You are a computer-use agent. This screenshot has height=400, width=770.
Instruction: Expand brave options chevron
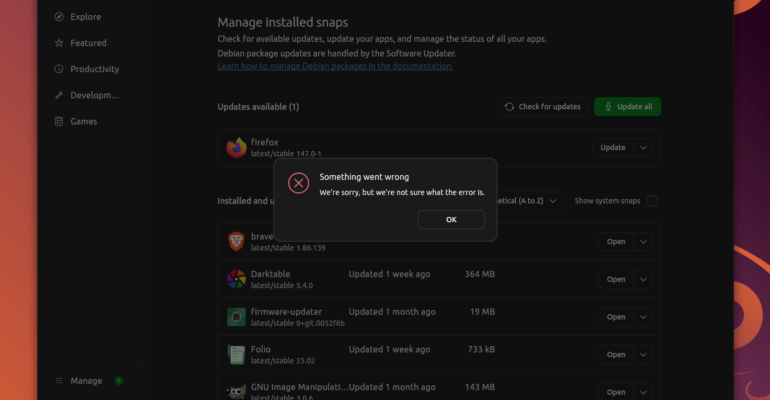point(643,241)
